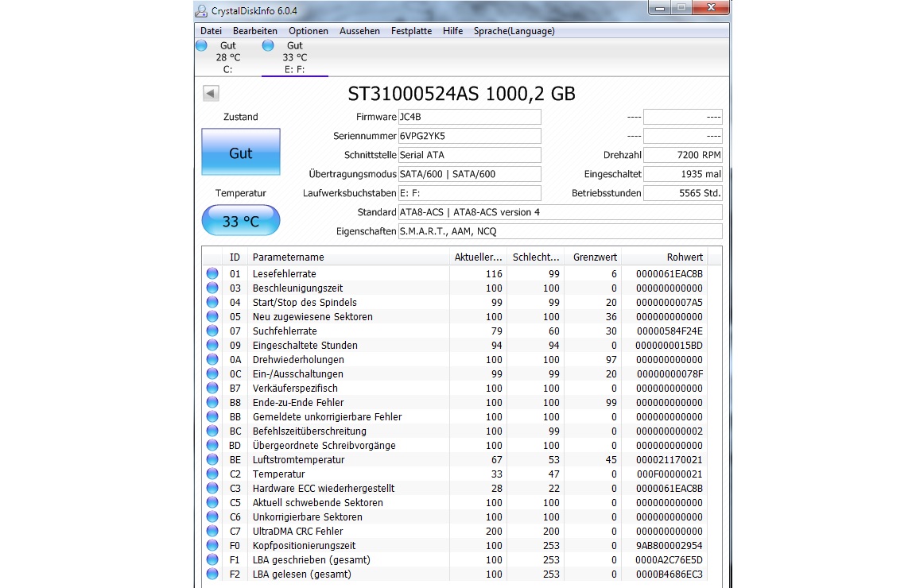
Task: Click the Schlecht... column header
Action: click(535, 257)
